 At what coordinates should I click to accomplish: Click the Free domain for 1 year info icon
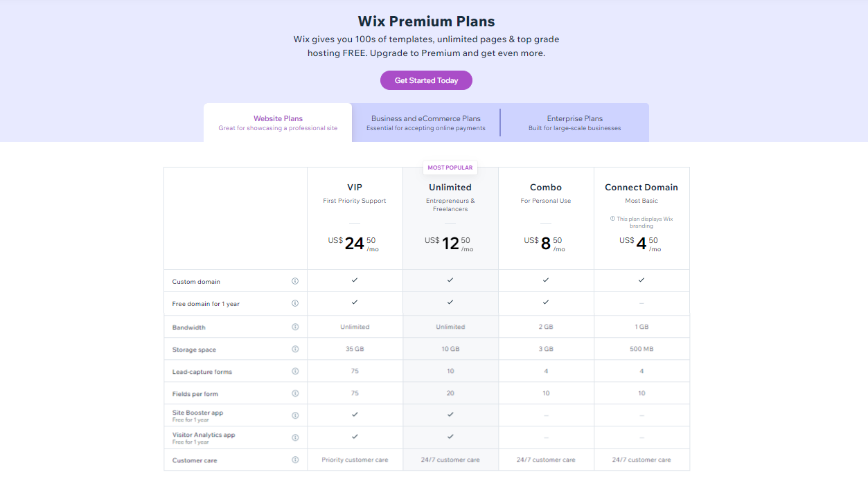click(x=295, y=303)
